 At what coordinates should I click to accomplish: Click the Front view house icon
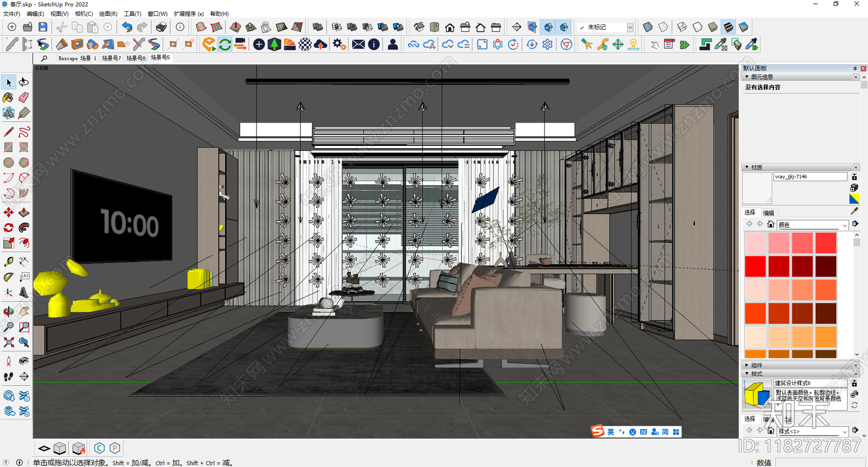click(x=450, y=27)
